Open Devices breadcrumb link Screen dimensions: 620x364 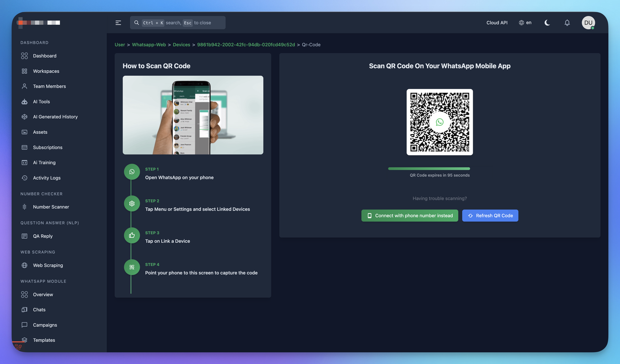tap(182, 45)
